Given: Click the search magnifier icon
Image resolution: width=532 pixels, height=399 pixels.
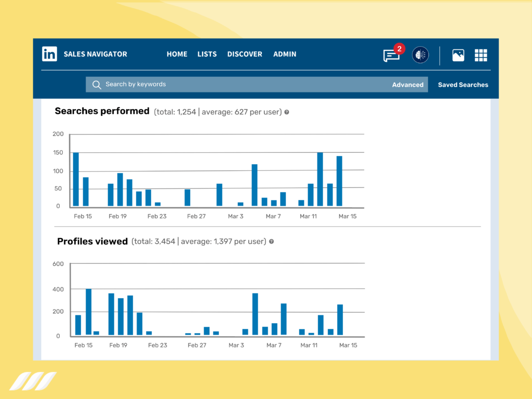Looking at the screenshot, I should (97, 84).
